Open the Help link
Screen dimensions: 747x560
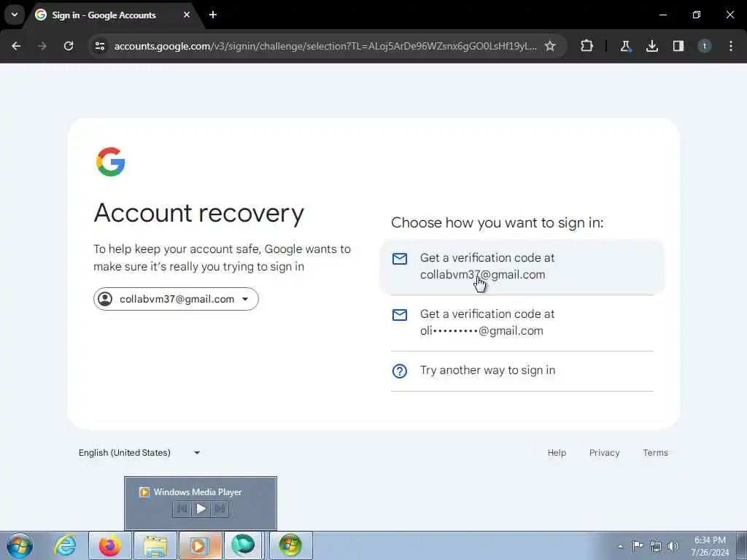coord(557,453)
